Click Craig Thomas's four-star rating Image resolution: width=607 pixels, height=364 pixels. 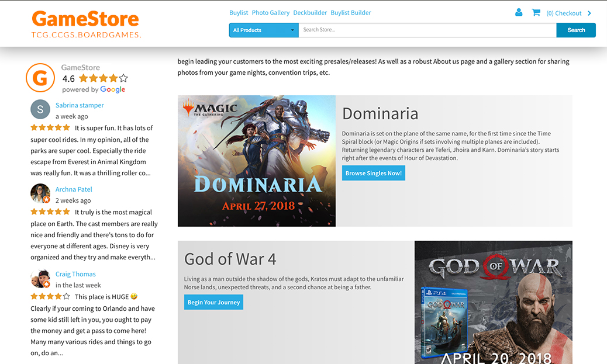[50, 297]
